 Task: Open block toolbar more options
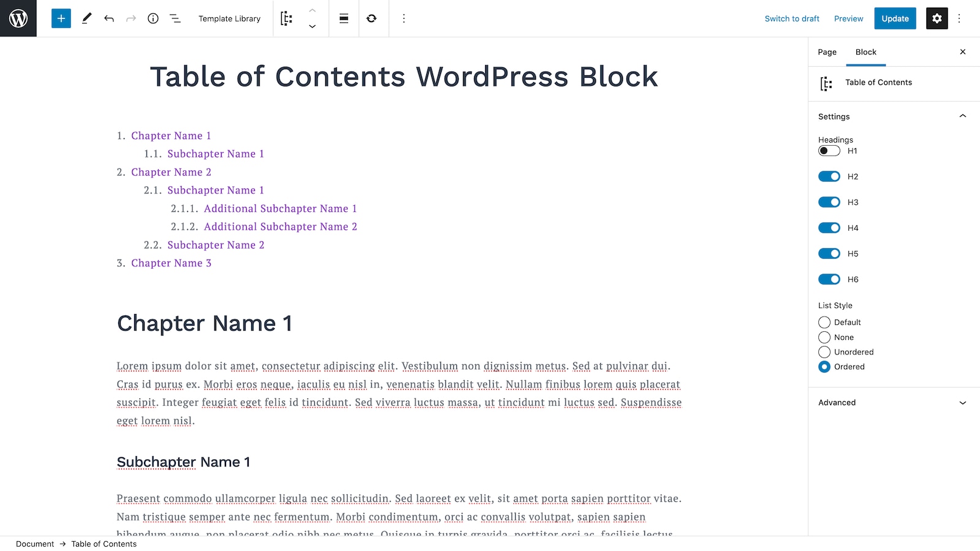click(404, 18)
